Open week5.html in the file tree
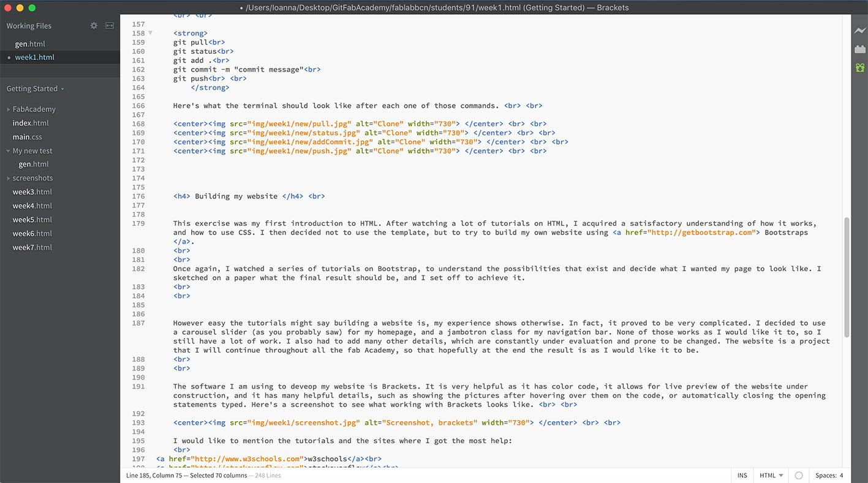Image resolution: width=868 pixels, height=483 pixels. [32, 220]
